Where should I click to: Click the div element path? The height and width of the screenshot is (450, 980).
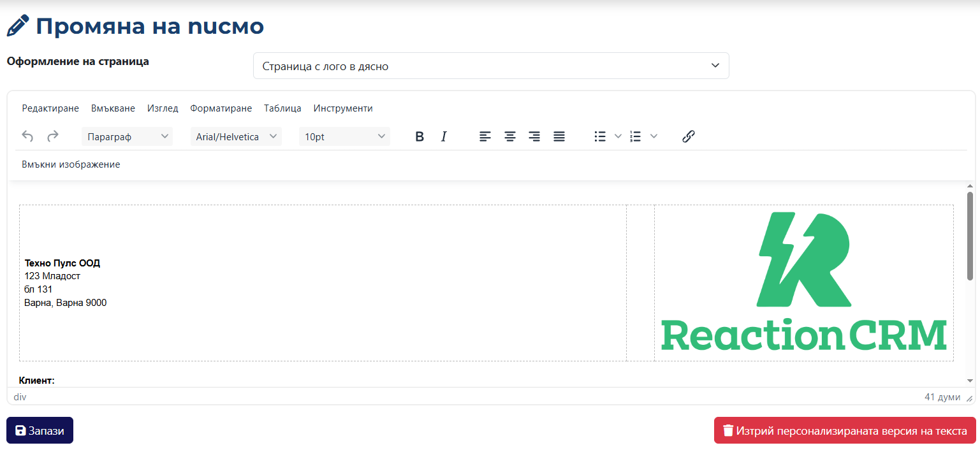pyautogui.click(x=20, y=397)
